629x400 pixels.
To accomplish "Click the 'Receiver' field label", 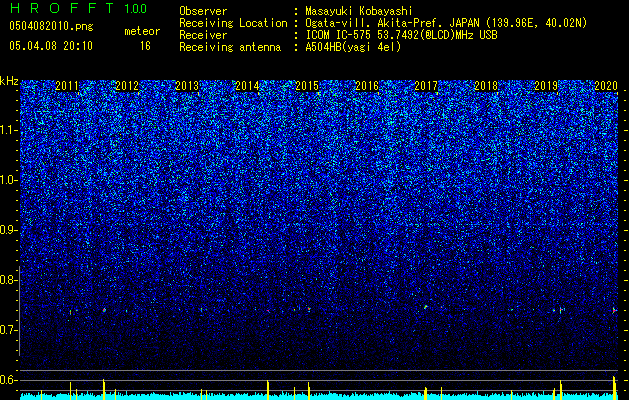I will tap(203, 35).
